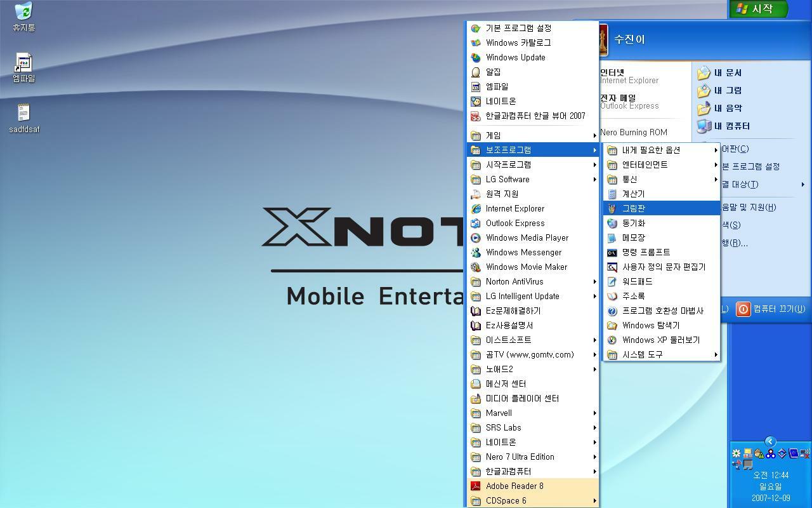Expand the 노애드2 folder
Screen dimensions: 812x508
pos(533,369)
